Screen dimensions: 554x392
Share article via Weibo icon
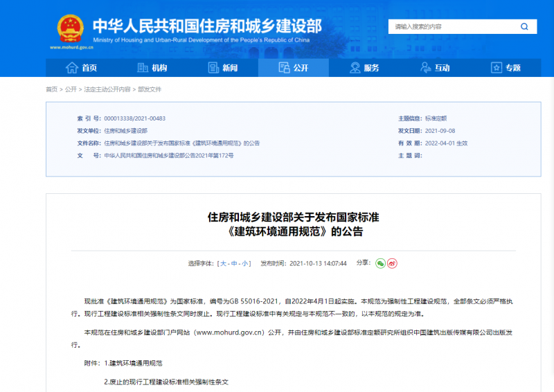coord(392,263)
